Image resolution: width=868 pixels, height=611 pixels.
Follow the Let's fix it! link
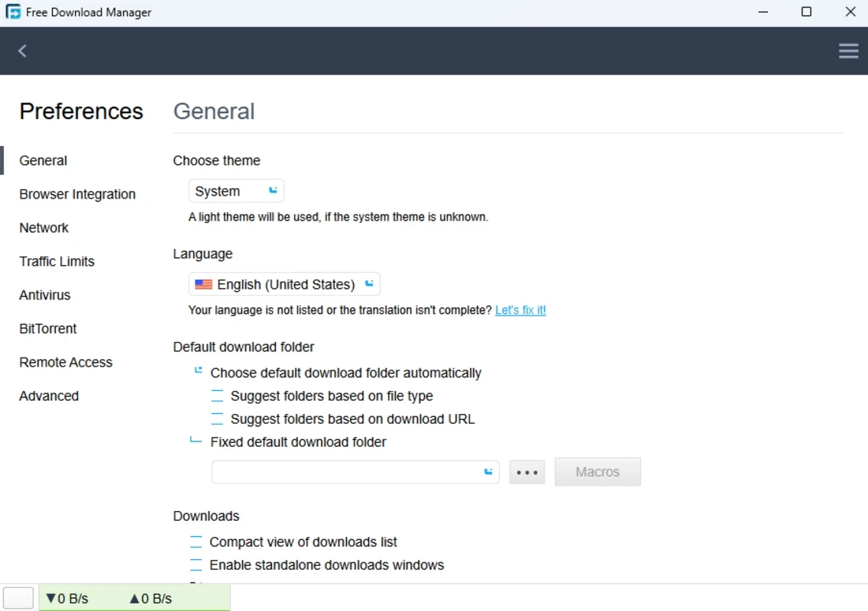pos(520,310)
